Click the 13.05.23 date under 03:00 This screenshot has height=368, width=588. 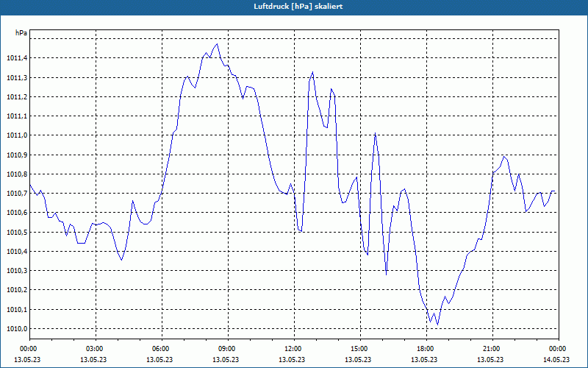pos(93,360)
